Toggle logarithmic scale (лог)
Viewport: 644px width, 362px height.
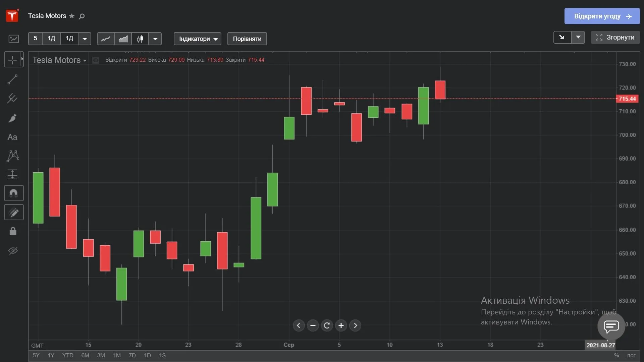coord(631,355)
